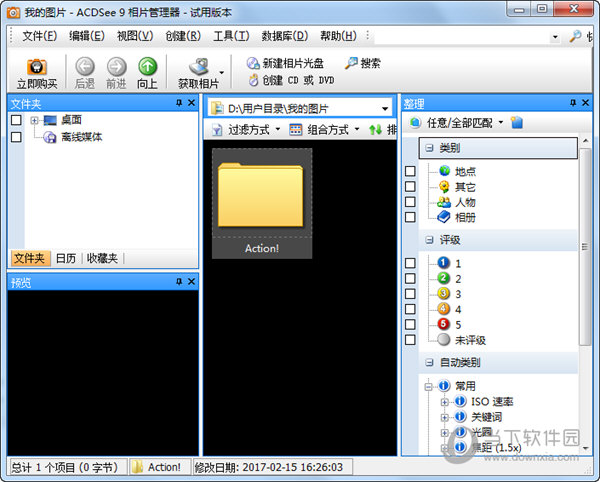
Task: Click the 组合方式 group icon
Action: click(295, 130)
